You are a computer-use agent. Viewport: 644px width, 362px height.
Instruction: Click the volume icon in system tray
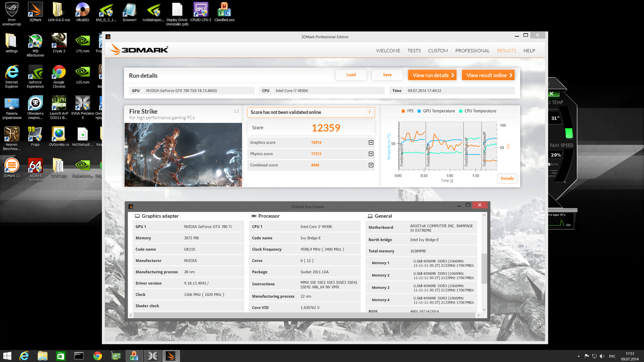tap(602, 356)
